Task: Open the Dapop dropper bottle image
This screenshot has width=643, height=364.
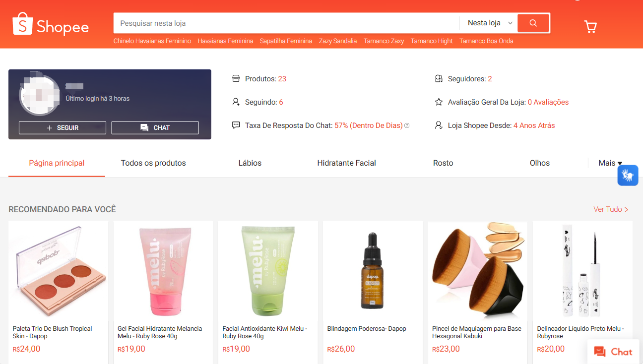Action: (373, 271)
